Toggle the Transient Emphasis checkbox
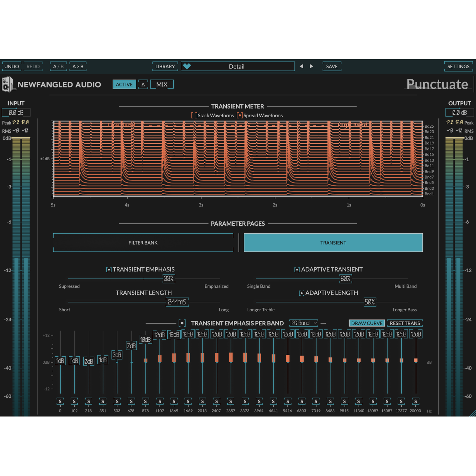This screenshot has width=476, height=476. pyautogui.click(x=109, y=270)
